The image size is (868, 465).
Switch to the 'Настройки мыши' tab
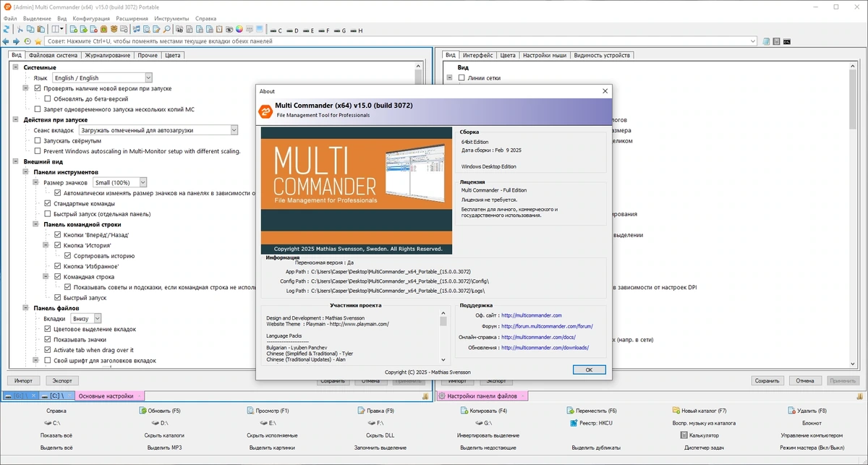pos(544,55)
